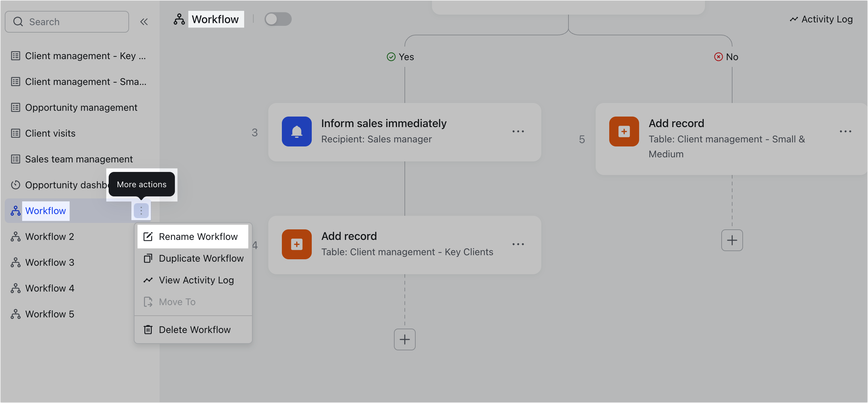This screenshot has height=403, width=868.
Task: Click the Workflow icon next to title header
Action: pyautogui.click(x=179, y=19)
